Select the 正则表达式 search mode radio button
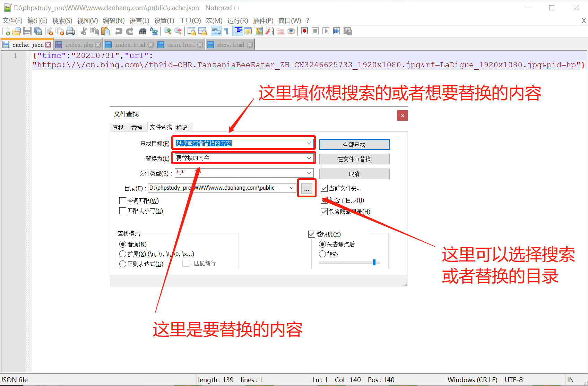The height and width of the screenshot is (386, 588). (123, 264)
